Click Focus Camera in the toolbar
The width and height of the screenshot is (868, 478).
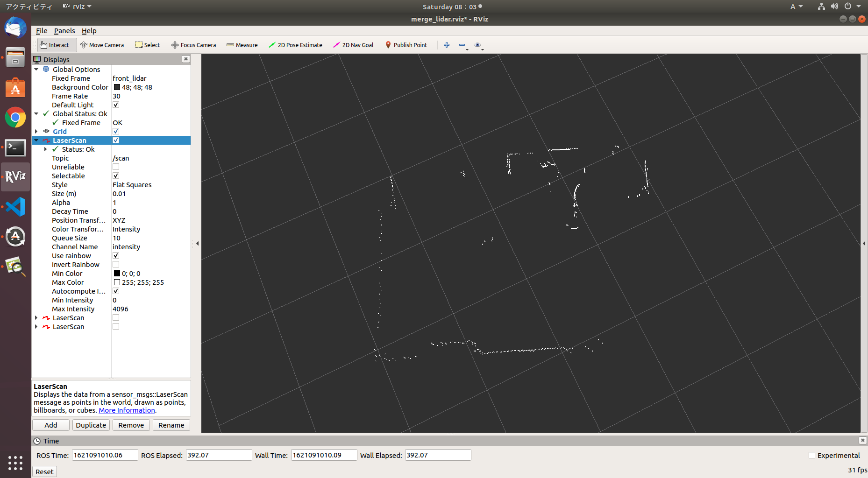click(x=193, y=45)
